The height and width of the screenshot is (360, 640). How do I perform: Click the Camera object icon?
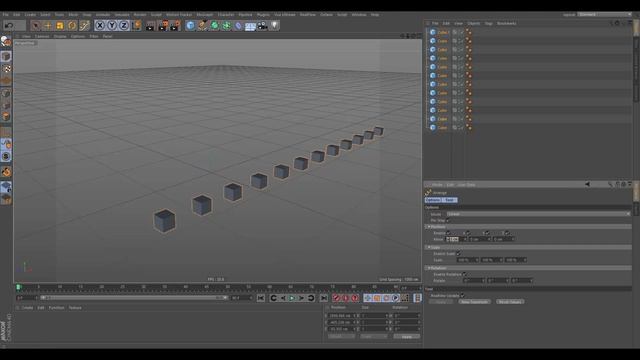[262, 26]
